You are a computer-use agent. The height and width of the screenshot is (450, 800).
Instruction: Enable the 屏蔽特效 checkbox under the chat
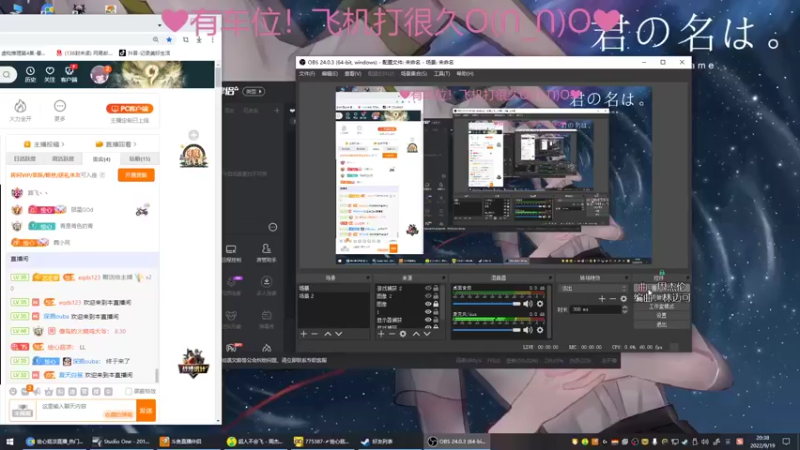pyautogui.click(x=129, y=391)
